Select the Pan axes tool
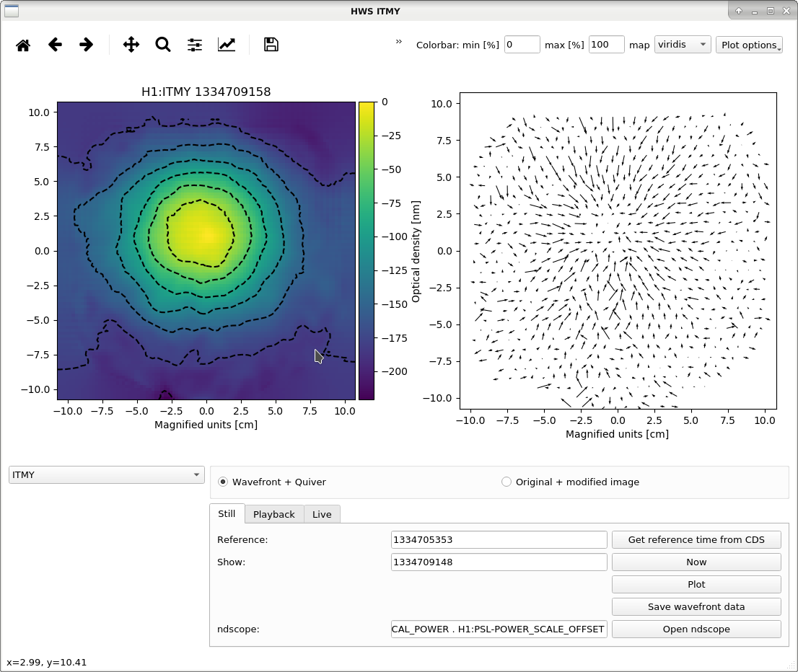The height and width of the screenshot is (672, 798). pos(131,45)
